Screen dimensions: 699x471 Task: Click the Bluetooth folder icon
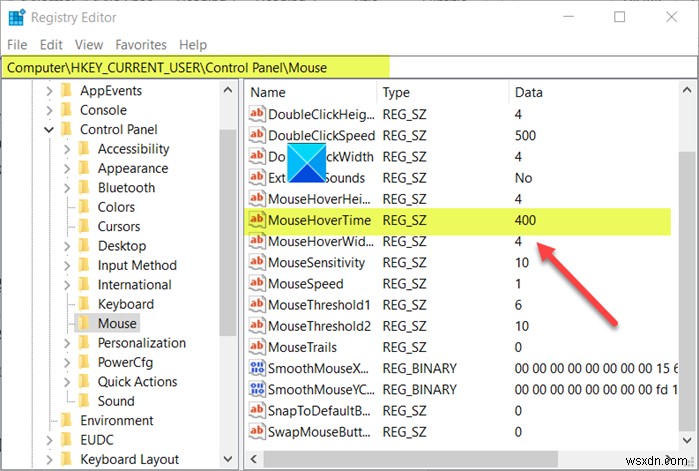coord(84,187)
